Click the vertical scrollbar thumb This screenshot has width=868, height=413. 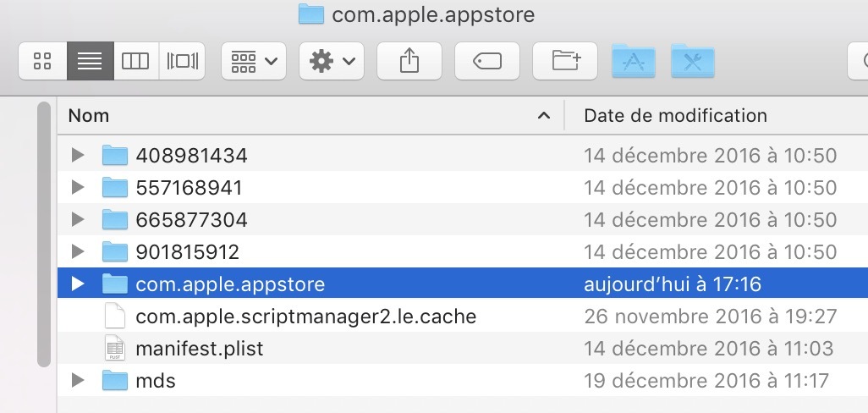coord(44,234)
